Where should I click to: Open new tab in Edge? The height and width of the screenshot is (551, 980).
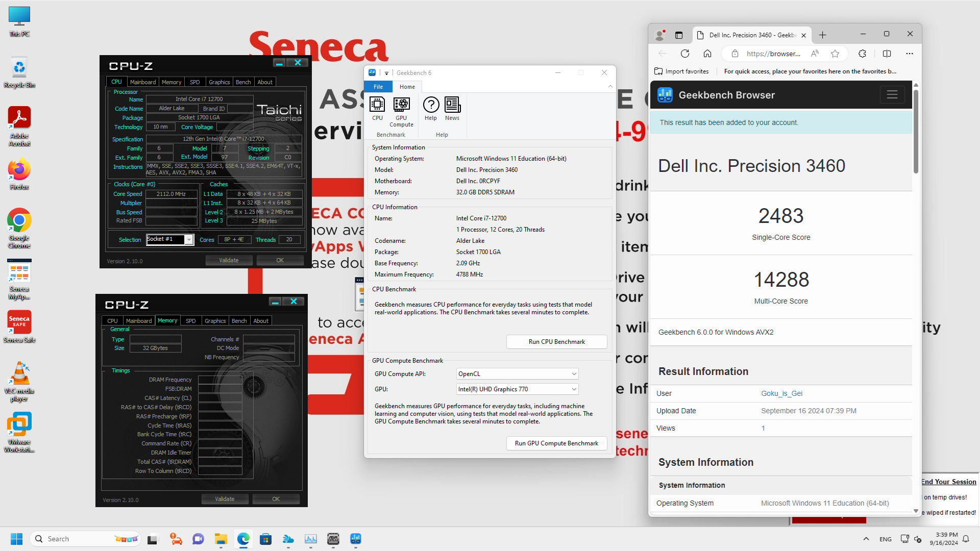[822, 35]
